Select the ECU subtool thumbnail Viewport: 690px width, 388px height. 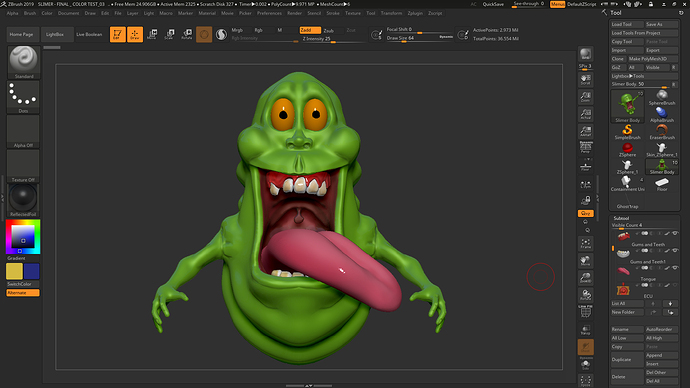(x=623, y=289)
